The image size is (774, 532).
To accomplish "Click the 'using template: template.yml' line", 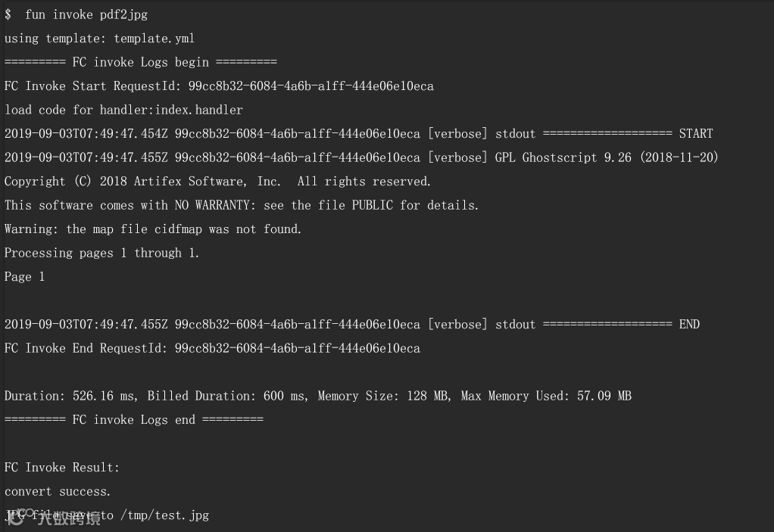I will click(x=99, y=38).
